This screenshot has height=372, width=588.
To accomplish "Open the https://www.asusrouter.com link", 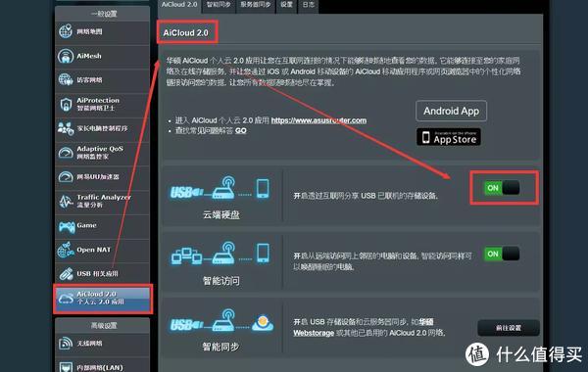I will click(x=318, y=120).
